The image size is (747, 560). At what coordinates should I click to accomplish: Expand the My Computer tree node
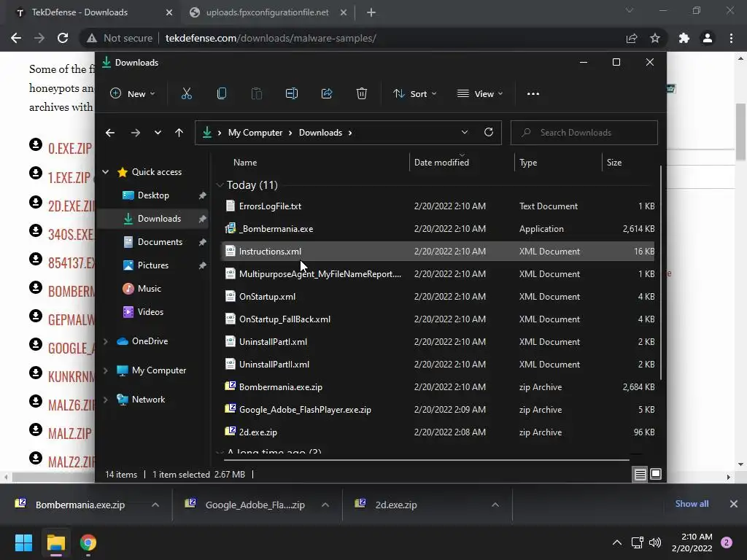pos(105,370)
